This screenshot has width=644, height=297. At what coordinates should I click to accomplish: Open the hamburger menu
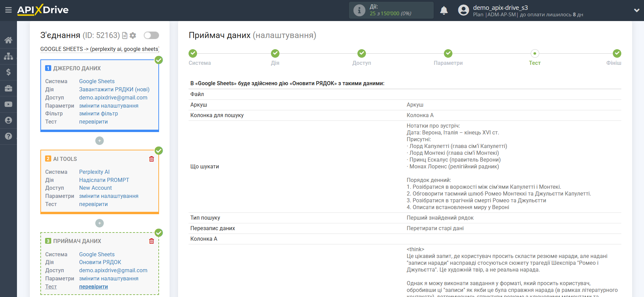(8, 10)
